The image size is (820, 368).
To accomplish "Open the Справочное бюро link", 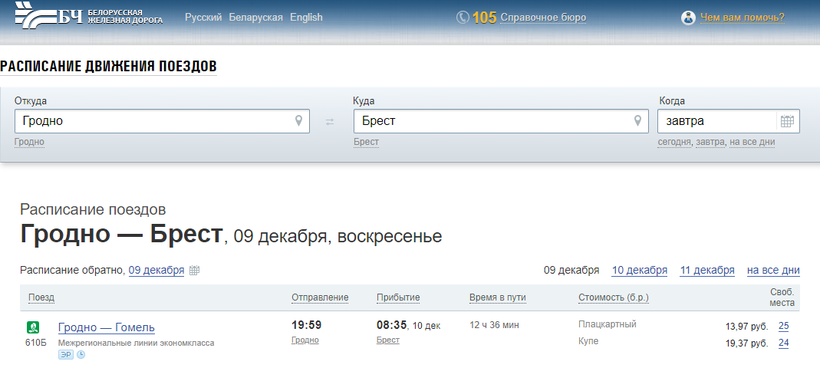I will (543, 18).
